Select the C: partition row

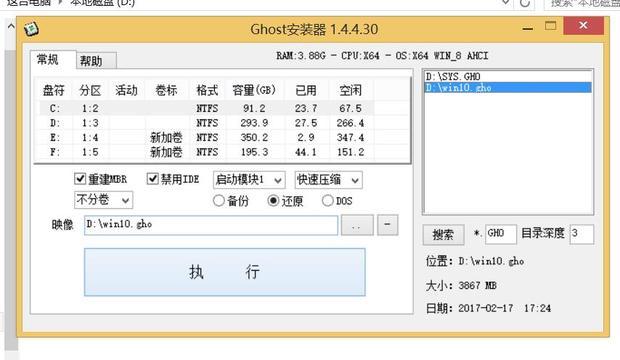[x=206, y=108]
